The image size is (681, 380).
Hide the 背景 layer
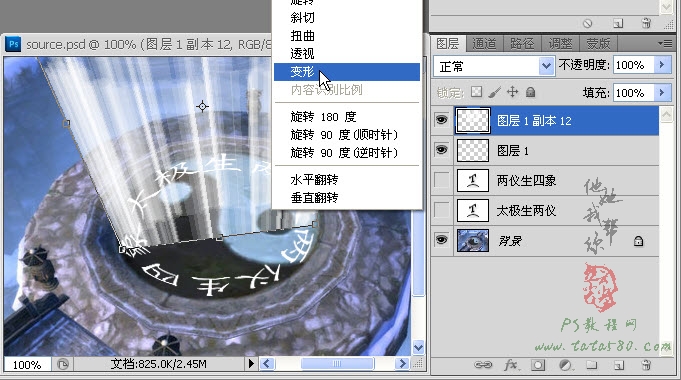(x=442, y=240)
